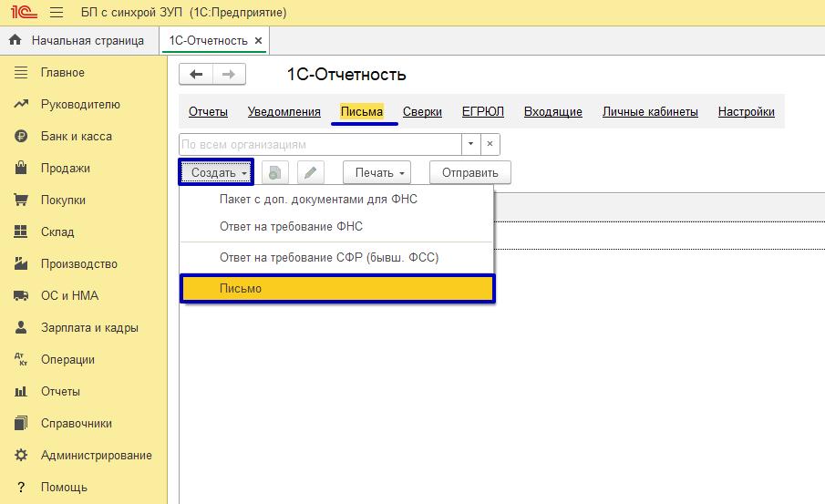This screenshot has width=825, height=504.
Task: Click the document copy icon in toolbar
Action: pyautogui.click(x=275, y=172)
